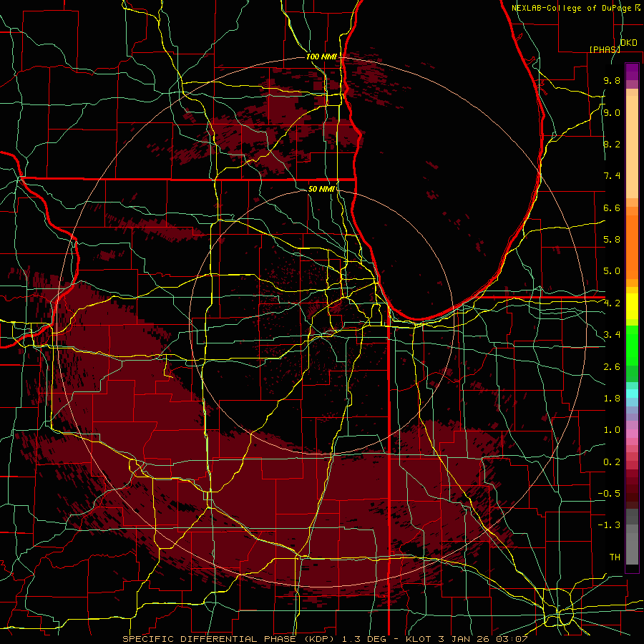Click the -0.5 value on the color scale
644x644 pixels.
(x=609, y=494)
